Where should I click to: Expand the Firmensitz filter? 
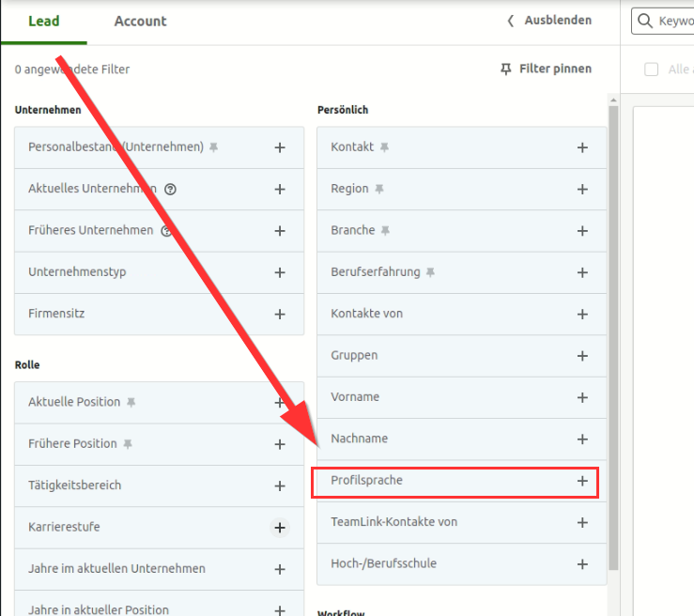coord(279,314)
